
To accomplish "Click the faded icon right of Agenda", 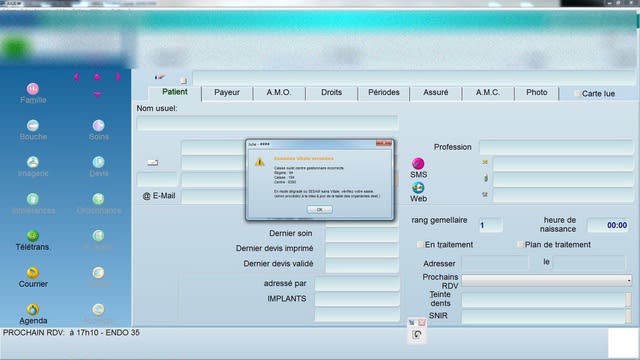I will (x=98, y=309).
